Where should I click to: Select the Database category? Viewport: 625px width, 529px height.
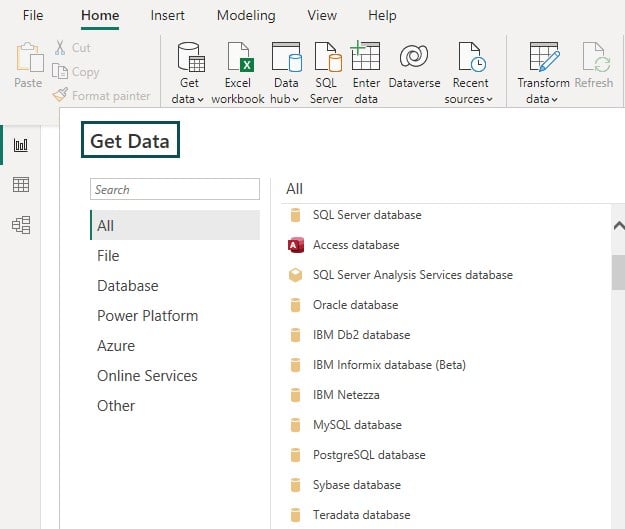point(128,286)
